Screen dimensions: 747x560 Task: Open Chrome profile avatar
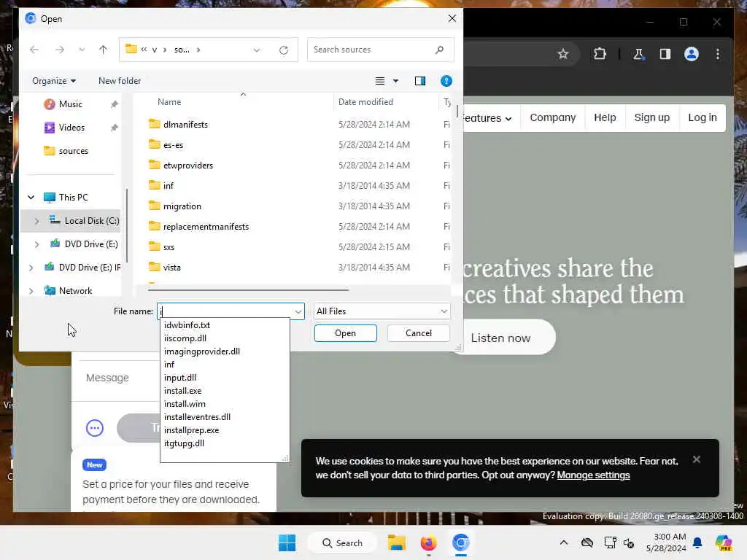692,54
